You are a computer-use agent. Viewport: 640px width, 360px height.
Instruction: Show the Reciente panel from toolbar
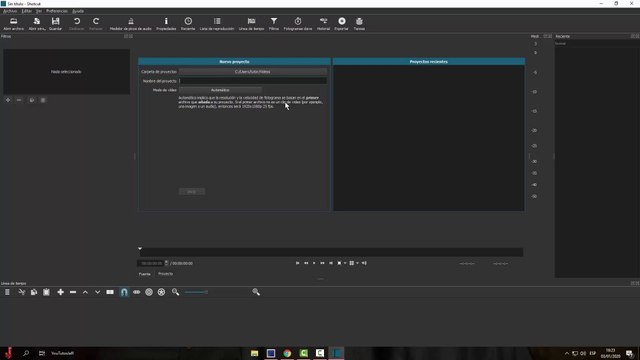tap(188, 24)
